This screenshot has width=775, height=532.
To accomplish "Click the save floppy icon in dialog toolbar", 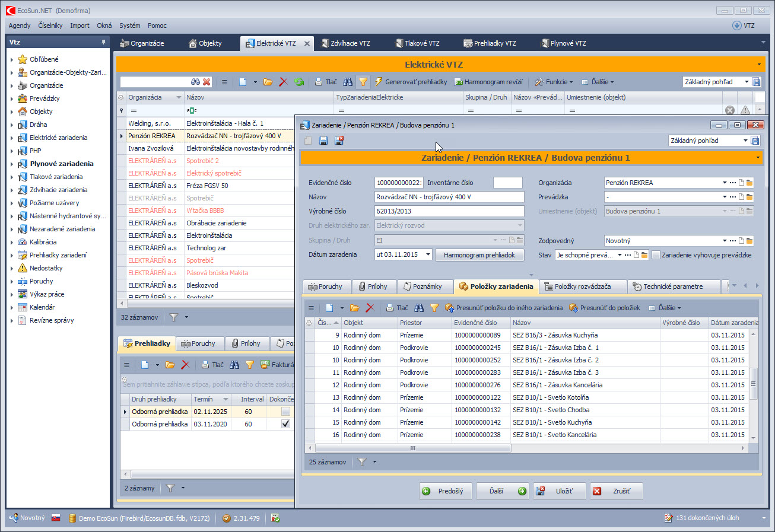I will tap(323, 141).
